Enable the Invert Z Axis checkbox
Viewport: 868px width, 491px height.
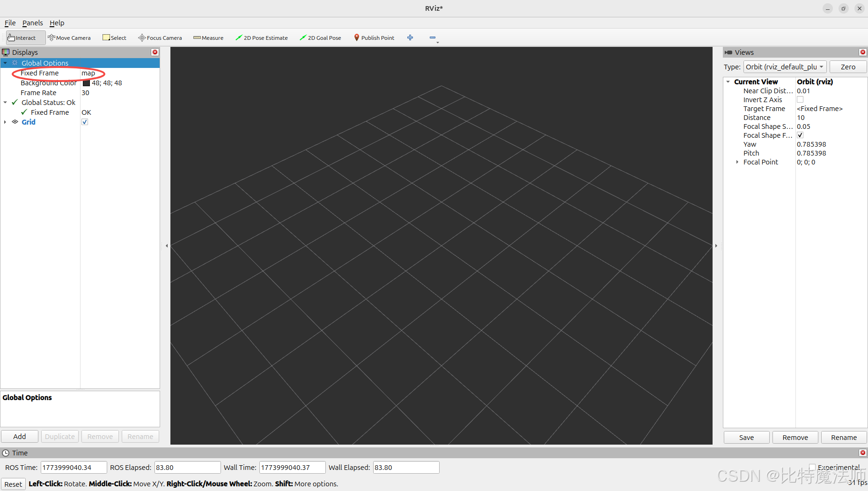point(800,99)
